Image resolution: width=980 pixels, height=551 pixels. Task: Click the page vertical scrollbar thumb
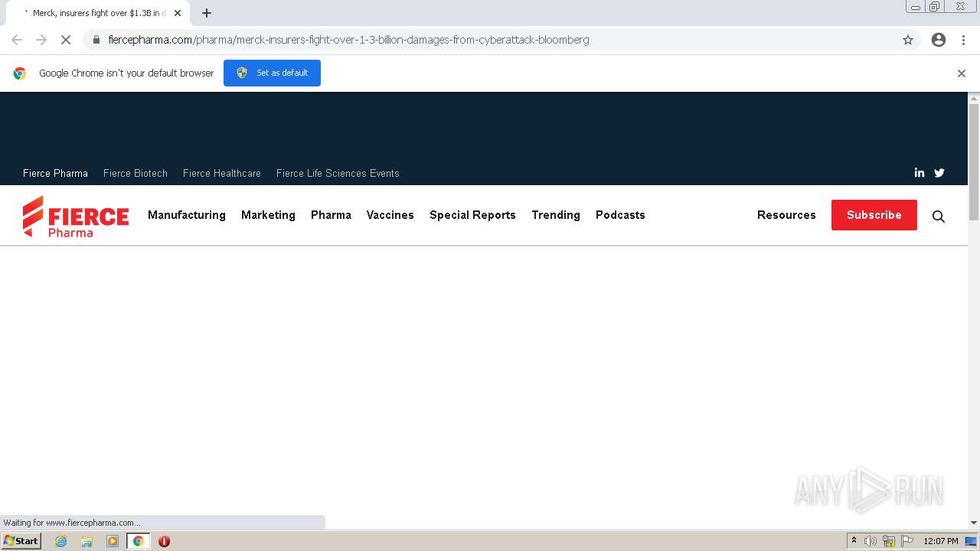[974, 161]
